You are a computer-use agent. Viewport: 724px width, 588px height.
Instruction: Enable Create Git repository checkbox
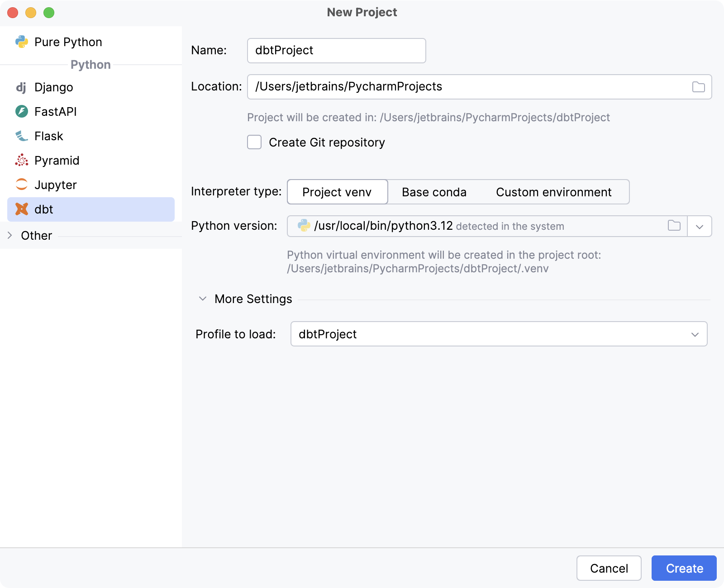[x=254, y=142]
